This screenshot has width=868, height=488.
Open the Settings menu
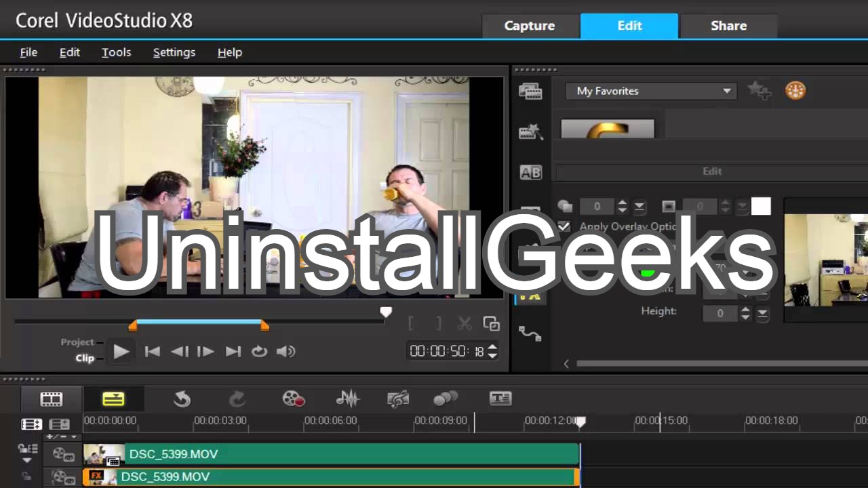coord(174,52)
